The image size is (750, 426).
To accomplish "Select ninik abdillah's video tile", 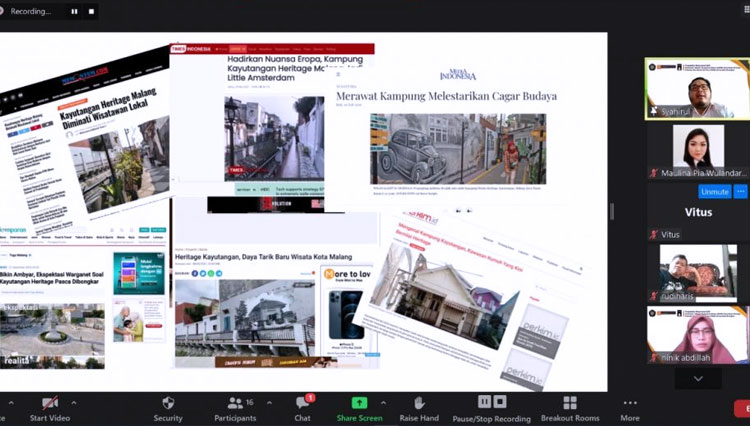I will [698, 335].
